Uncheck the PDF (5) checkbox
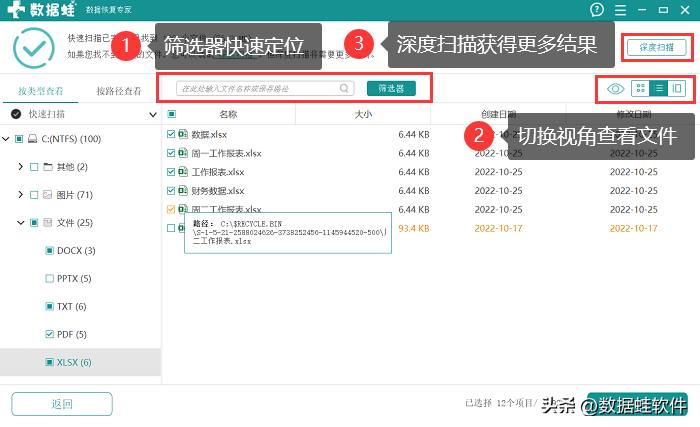This screenshot has width=700, height=427. click(50, 334)
